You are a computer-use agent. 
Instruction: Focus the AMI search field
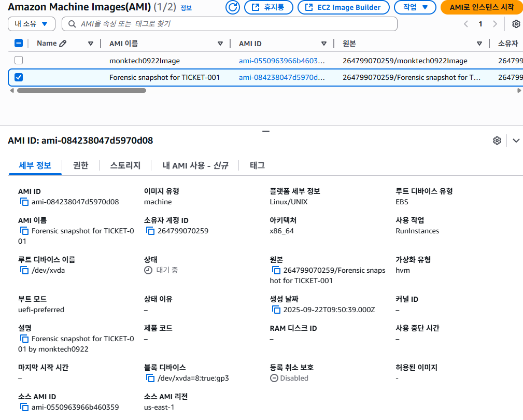[x=230, y=24]
